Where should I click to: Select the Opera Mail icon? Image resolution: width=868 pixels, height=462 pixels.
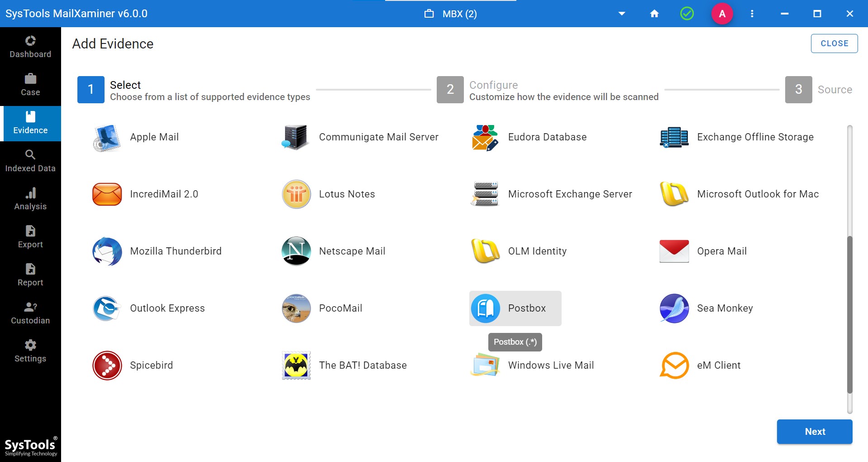tap(674, 251)
